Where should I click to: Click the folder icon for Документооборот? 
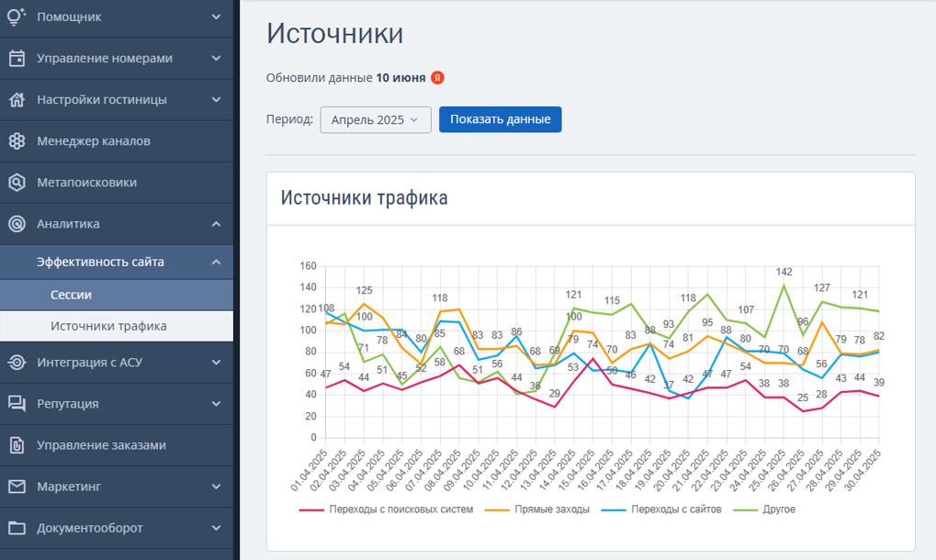click(17, 528)
